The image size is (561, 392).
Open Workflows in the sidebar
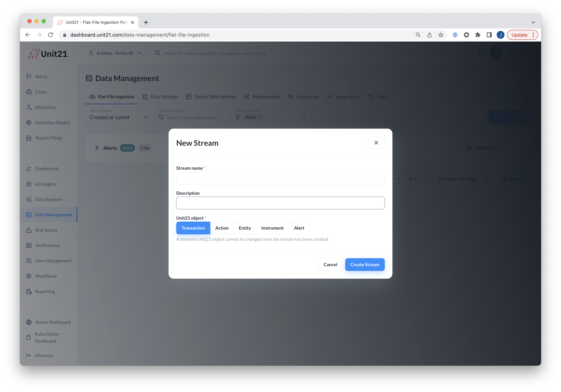(46, 276)
